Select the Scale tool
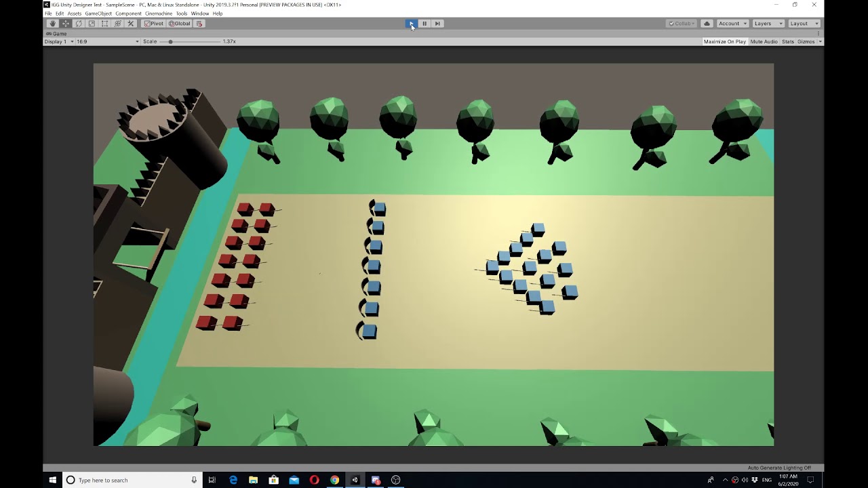 (92, 23)
